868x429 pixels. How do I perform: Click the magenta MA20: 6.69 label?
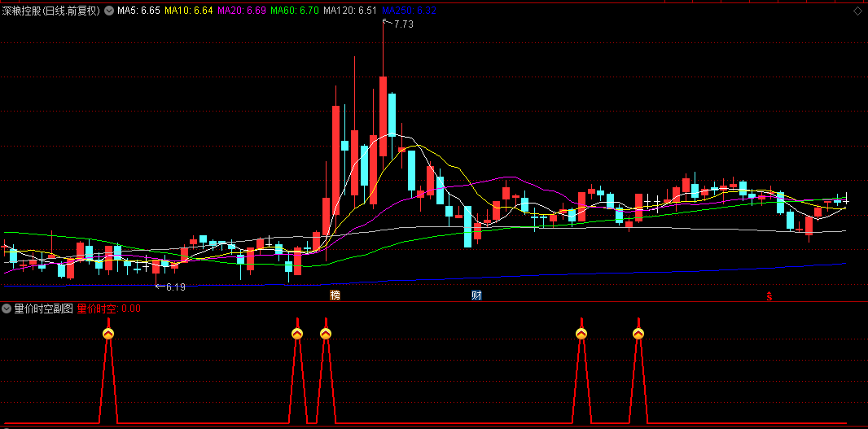tap(242, 10)
